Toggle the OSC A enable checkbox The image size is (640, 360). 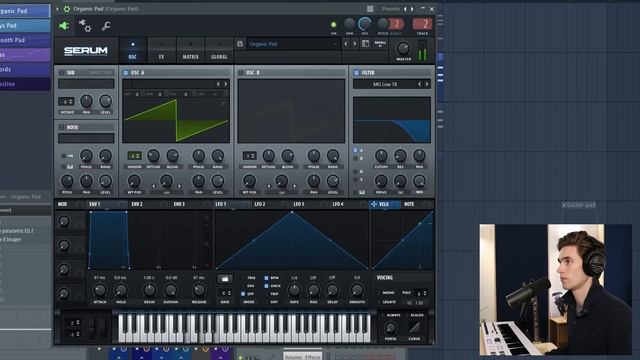pyautogui.click(x=126, y=73)
